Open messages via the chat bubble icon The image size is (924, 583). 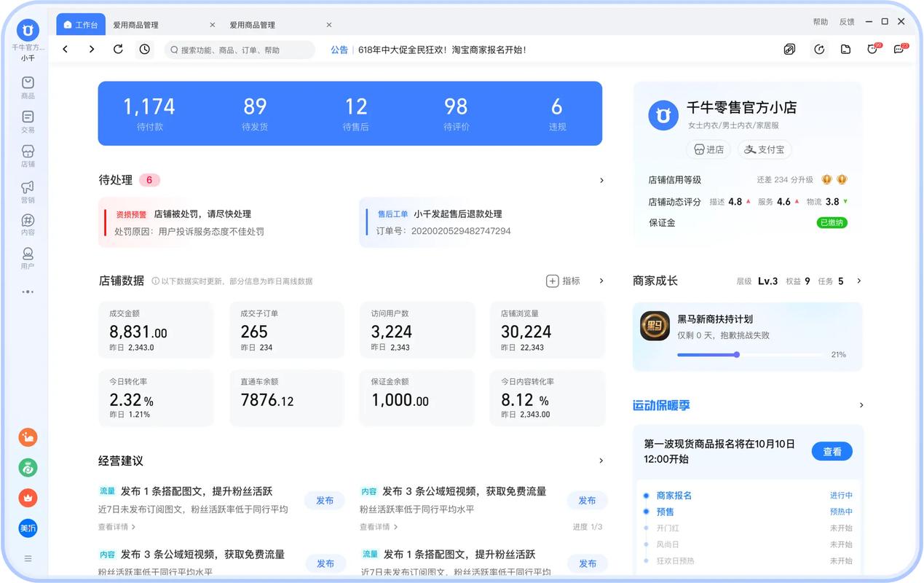click(x=898, y=49)
